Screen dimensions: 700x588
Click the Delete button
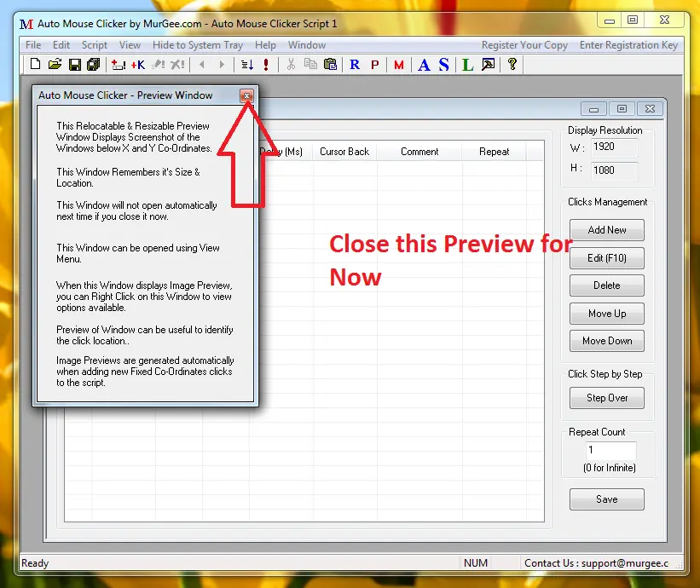pyautogui.click(x=607, y=285)
